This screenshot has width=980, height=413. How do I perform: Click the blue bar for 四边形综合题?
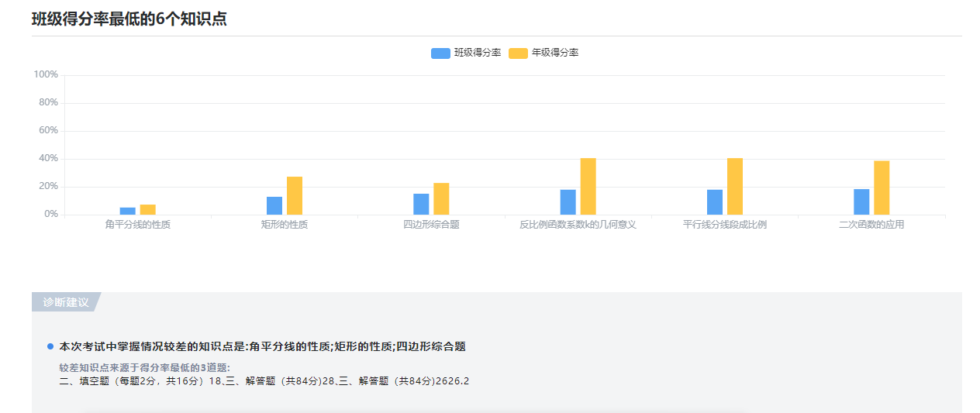coord(421,204)
